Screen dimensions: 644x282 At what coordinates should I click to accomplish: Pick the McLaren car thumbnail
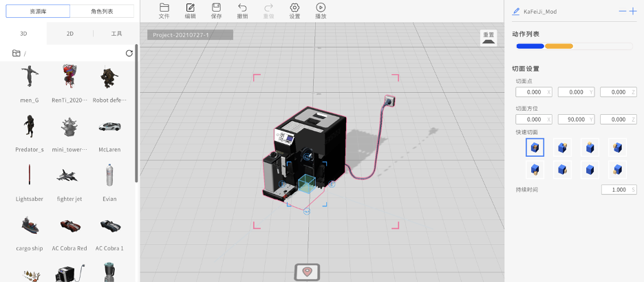109,127
